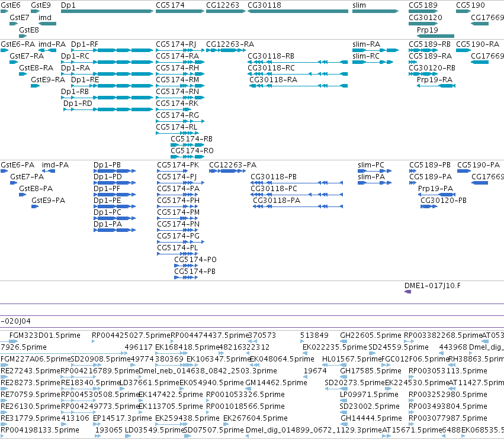Click the GstE9-PA protein label

[x=48, y=201]
